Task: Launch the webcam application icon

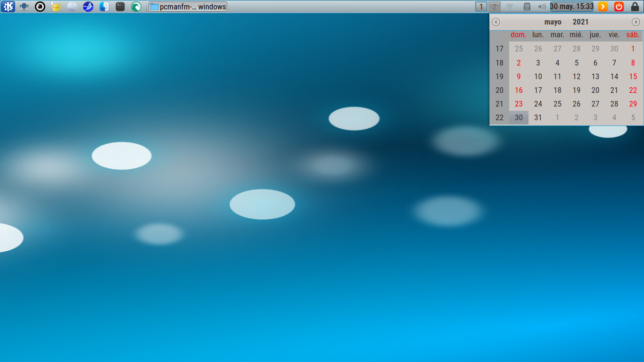Action: [x=24, y=7]
